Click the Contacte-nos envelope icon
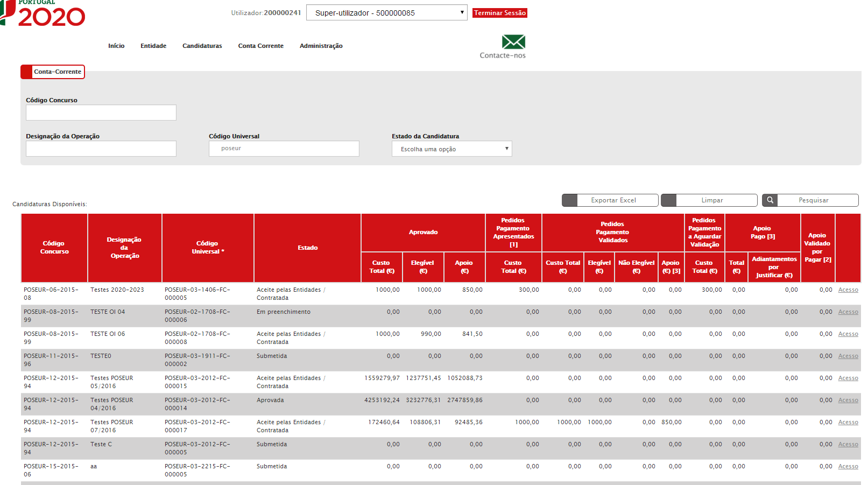 click(513, 42)
